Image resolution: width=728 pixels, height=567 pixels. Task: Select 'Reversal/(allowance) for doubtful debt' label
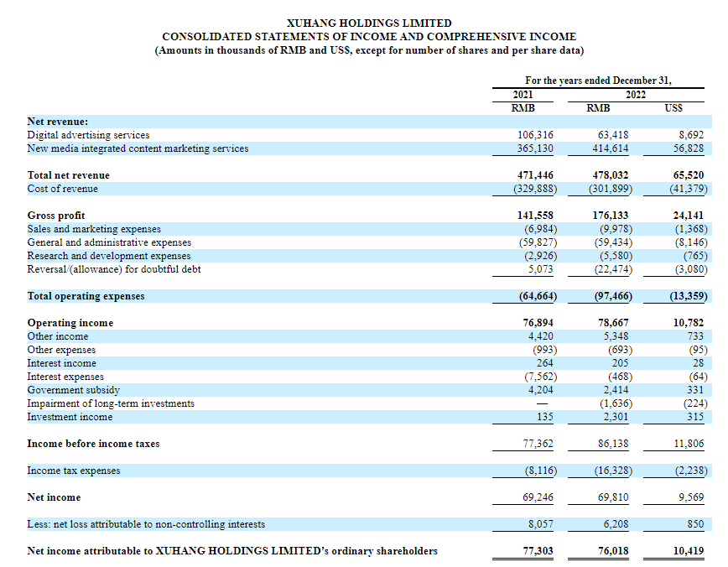pyautogui.click(x=114, y=269)
